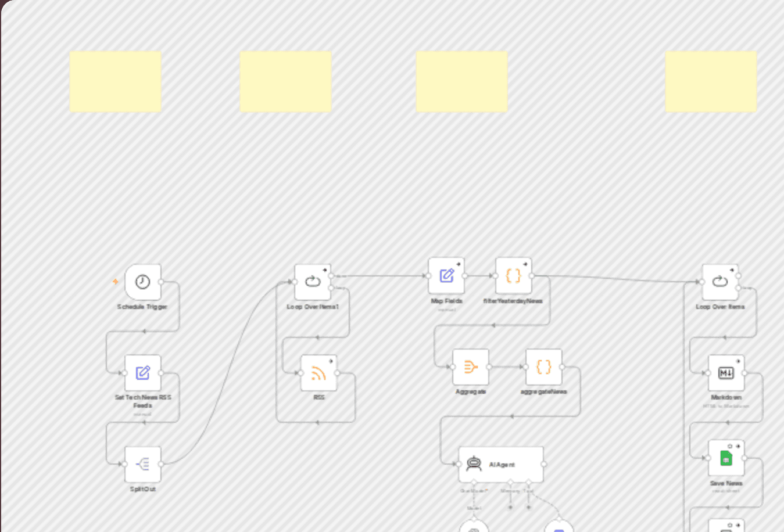
Task: Select the right-side Loop Over Items node
Action: point(720,282)
